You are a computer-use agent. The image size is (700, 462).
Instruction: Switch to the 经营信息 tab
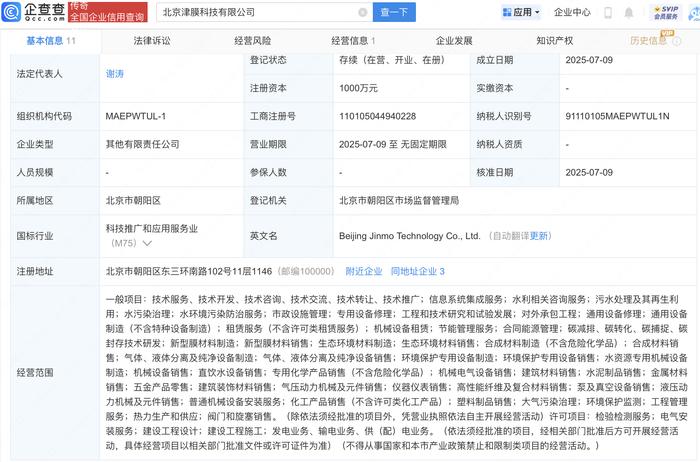click(353, 41)
